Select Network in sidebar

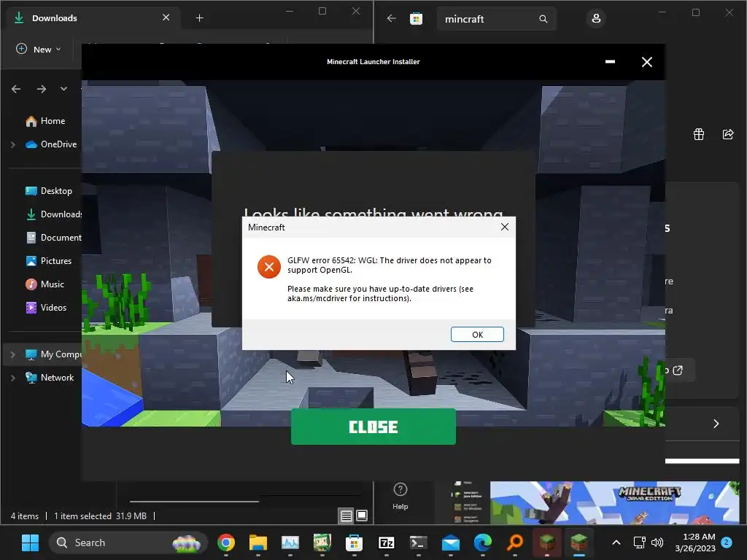(50, 378)
